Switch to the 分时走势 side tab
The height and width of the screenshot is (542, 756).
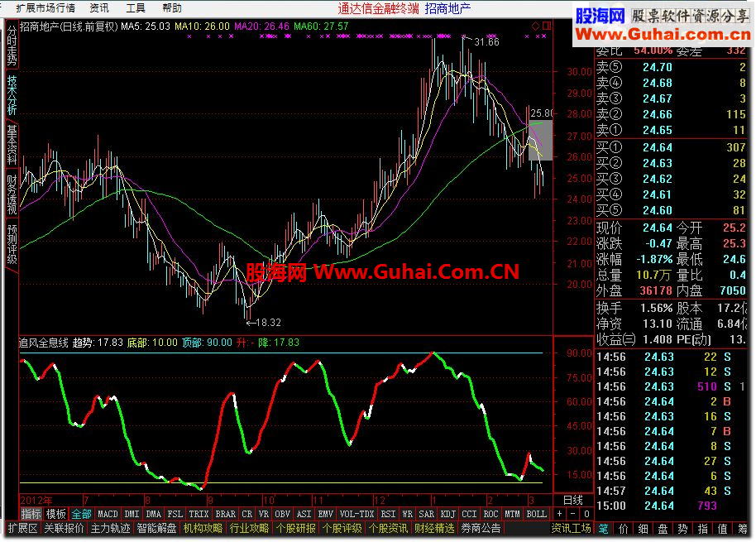[x=12, y=46]
